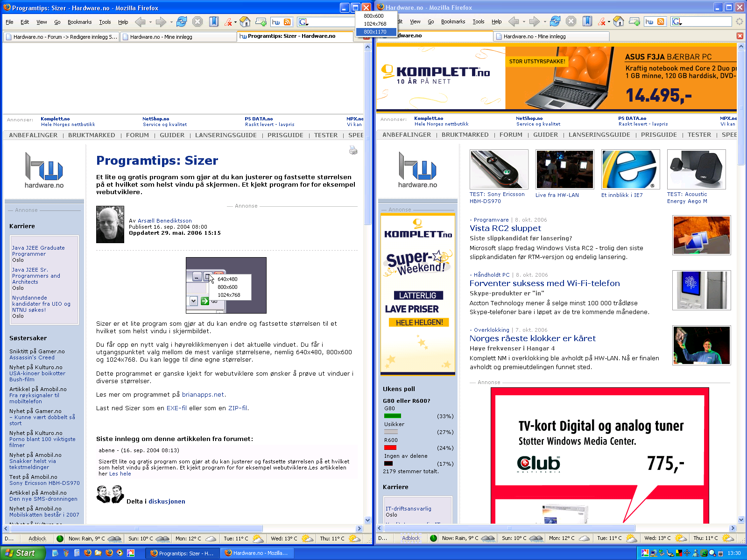Click Adblock in the Programtips Sizer status bar
Viewport: 747px width, 560px height.
point(37,539)
